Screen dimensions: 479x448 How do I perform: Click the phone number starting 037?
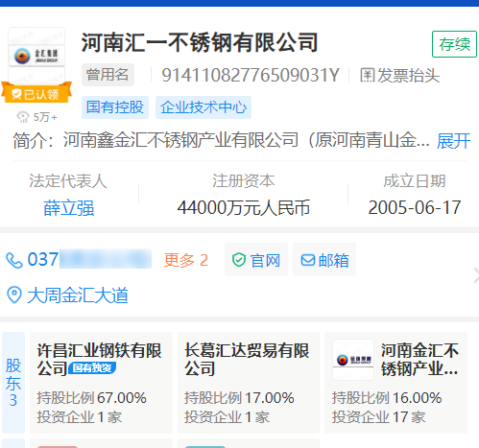pyautogui.click(x=89, y=259)
